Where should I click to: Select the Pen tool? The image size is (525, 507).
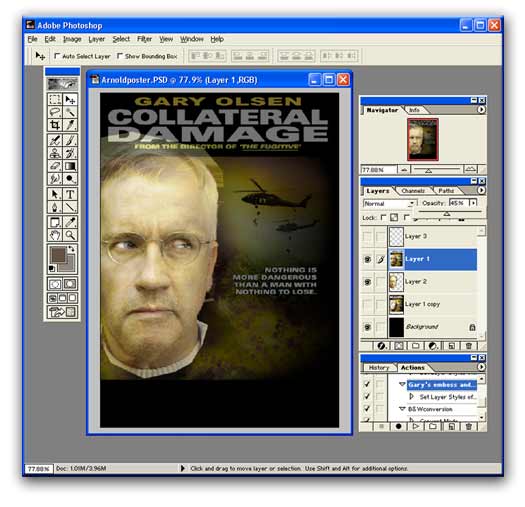click(55, 207)
